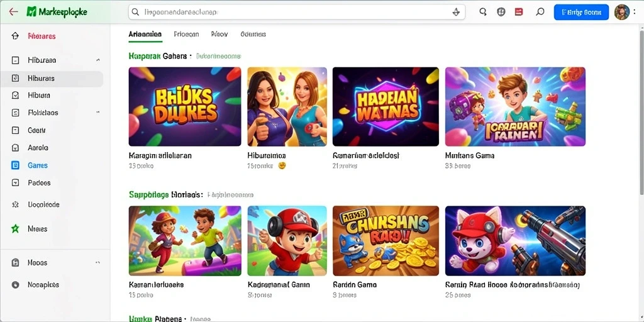Click the round shield icon in header

click(x=501, y=12)
